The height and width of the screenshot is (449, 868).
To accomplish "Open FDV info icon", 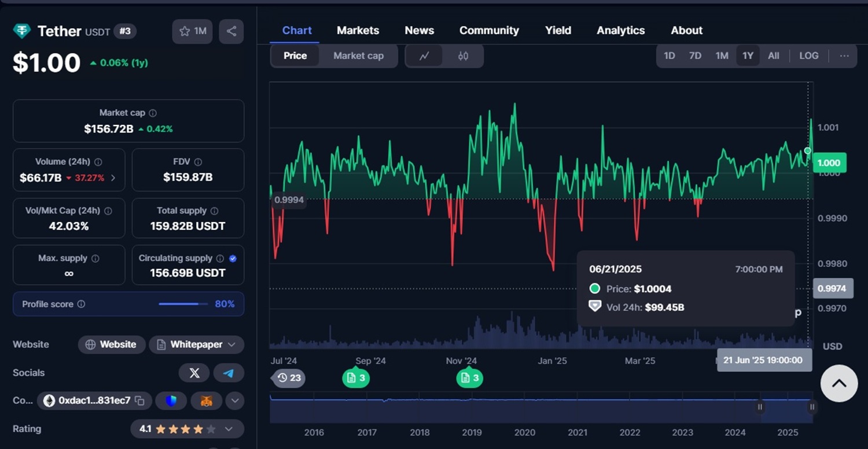I will [x=198, y=163].
